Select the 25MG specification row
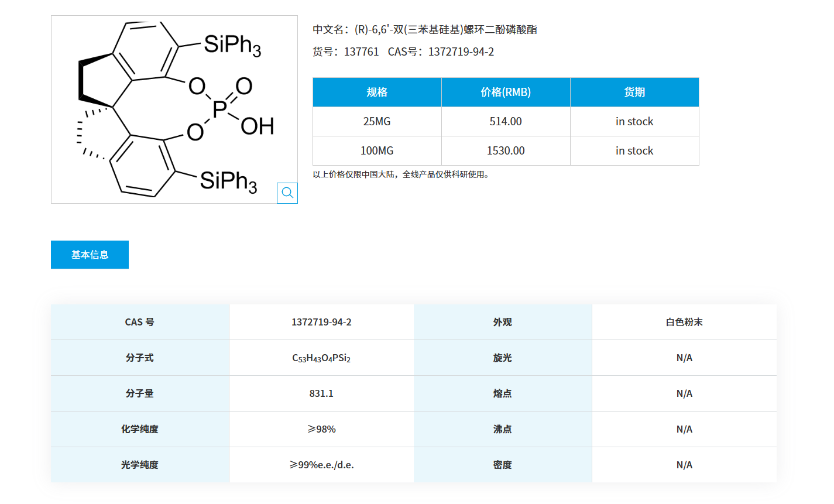This screenshot has height=504, width=834. [x=376, y=121]
